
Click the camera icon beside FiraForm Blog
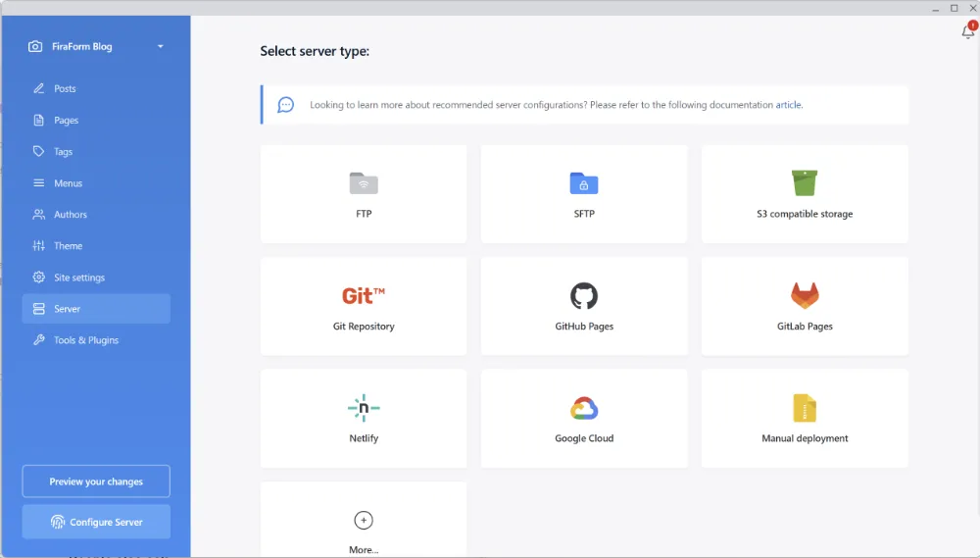pyautogui.click(x=35, y=46)
